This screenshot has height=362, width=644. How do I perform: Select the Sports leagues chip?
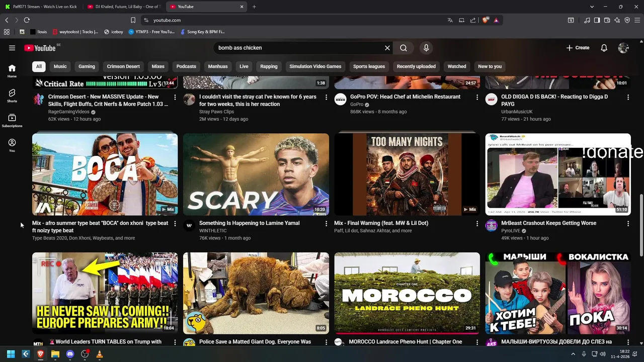369,66
